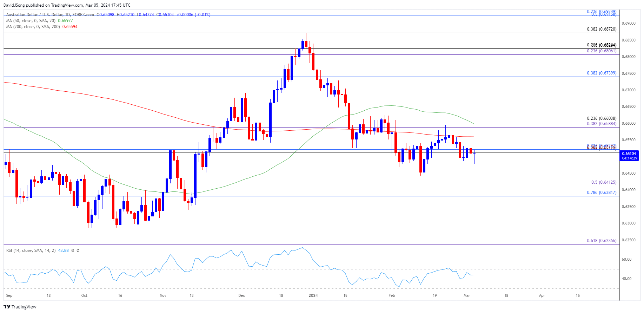Click the 0.68000 price axis label
The width and height of the screenshot is (644, 313).
[x=629, y=57]
